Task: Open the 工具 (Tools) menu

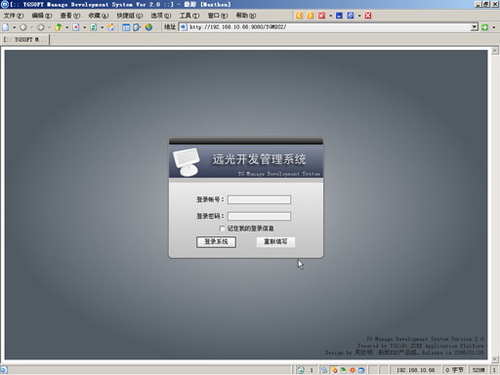Action: pos(189,16)
